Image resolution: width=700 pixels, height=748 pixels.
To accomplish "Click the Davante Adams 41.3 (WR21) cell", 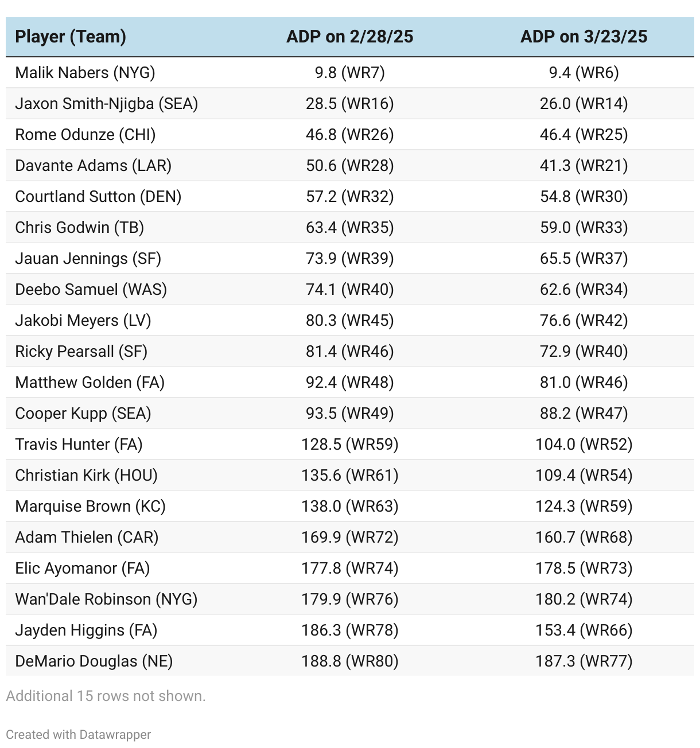I will (x=584, y=166).
